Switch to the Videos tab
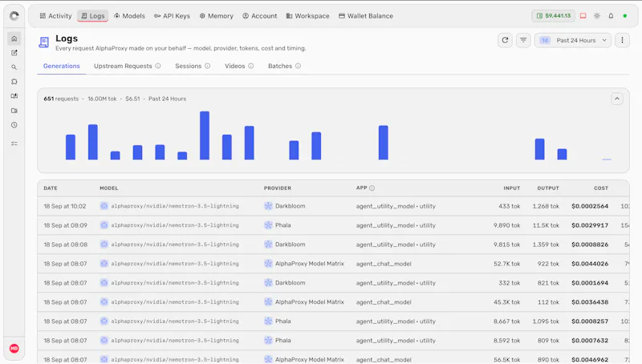The image size is (642, 364). click(x=234, y=66)
